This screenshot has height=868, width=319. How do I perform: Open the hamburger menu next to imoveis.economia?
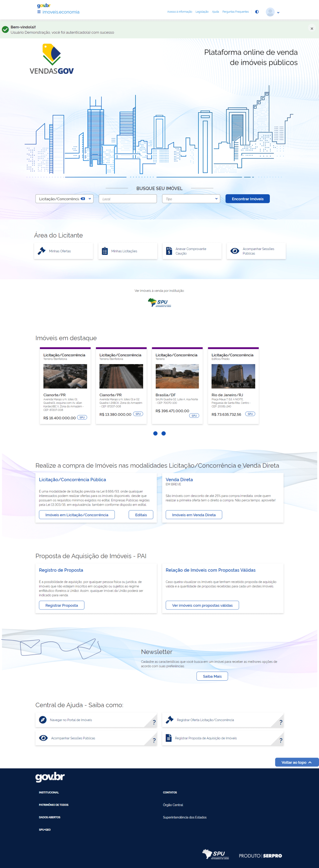(x=39, y=12)
